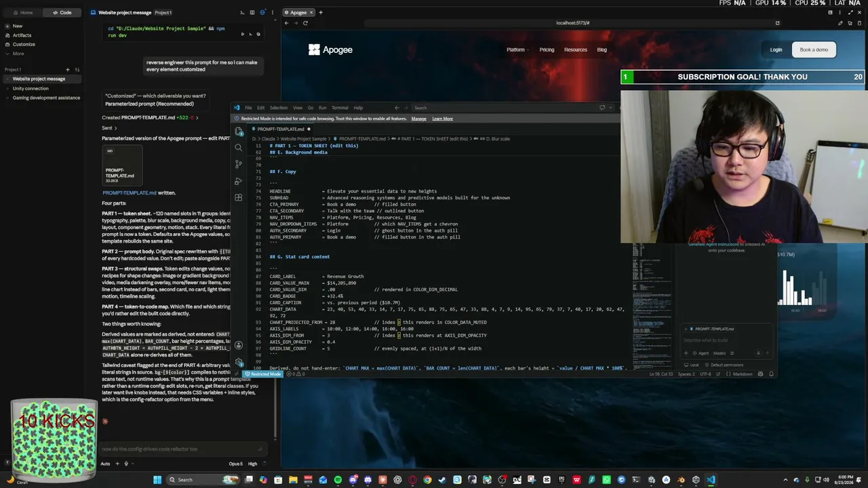The width and height of the screenshot is (868, 488).
Task: Open Artifacts in the Claude sidebar
Action: click(x=22, y=35)
